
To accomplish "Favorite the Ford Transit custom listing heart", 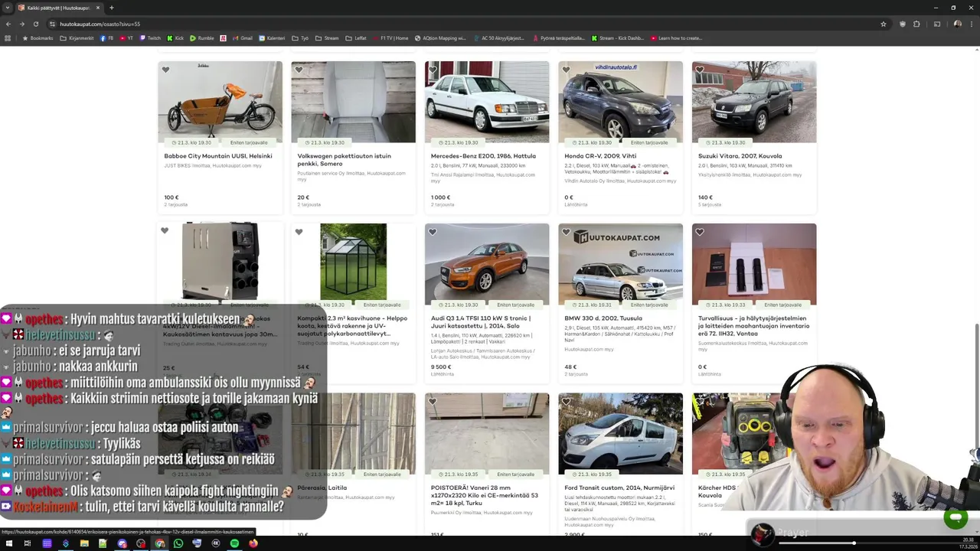I will 566,401.
